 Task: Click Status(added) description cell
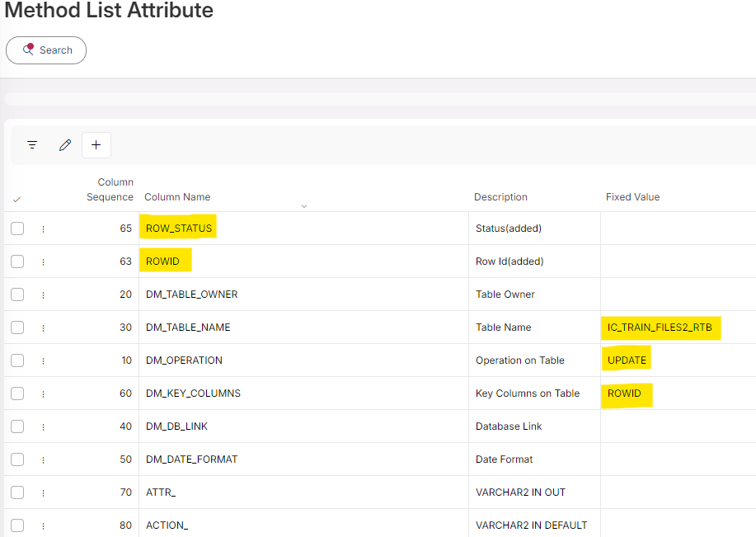coord(535,228)
